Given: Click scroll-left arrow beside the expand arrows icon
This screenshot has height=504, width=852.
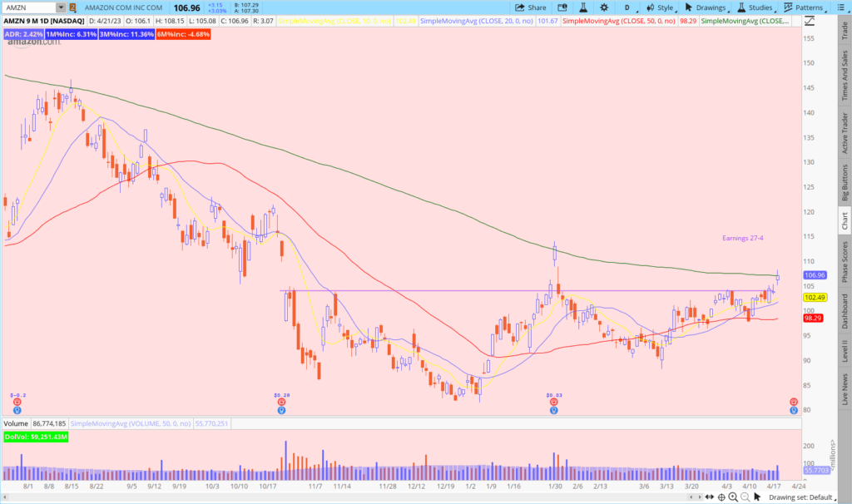Looking at the screenshot, I should click(691, 497).
